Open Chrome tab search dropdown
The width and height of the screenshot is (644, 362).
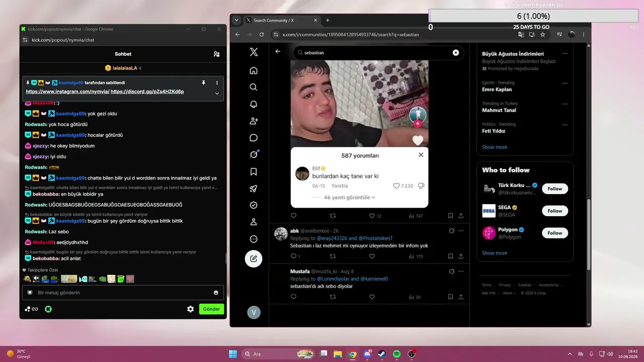236,20
